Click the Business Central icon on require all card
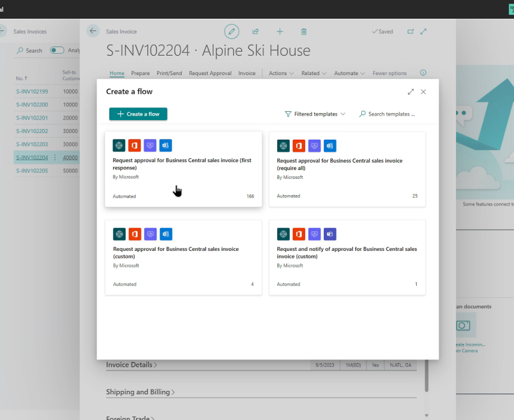 pyautogui.click(x=283, y=146)
